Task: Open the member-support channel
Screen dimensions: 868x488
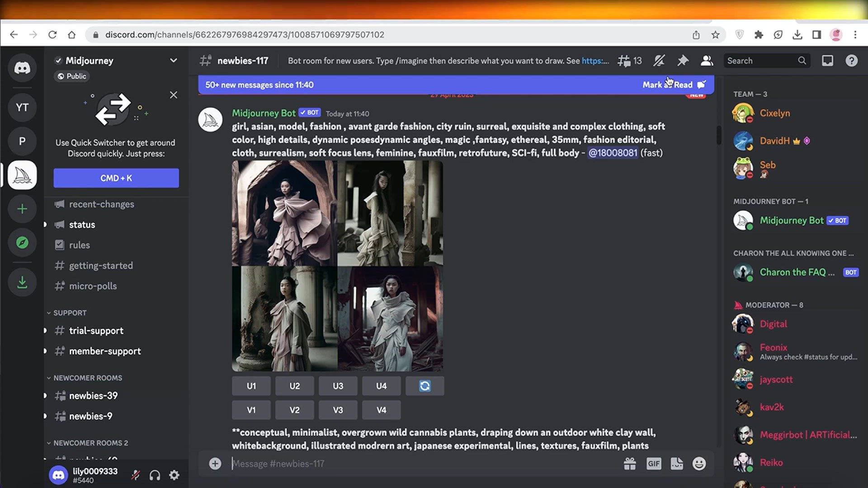Action: click(105, 351)
